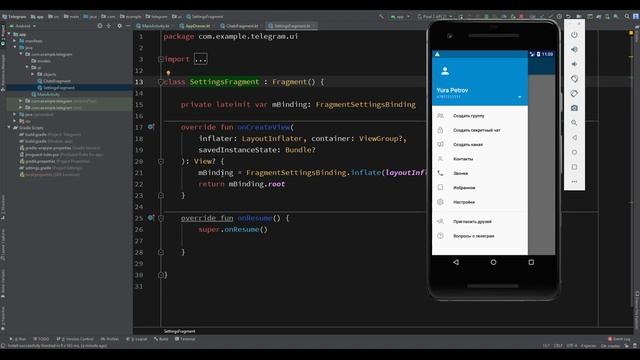This screenshot has width=640, height=360.
Task: Open emulator extended controls (three dots)
Action: point(574,182)
